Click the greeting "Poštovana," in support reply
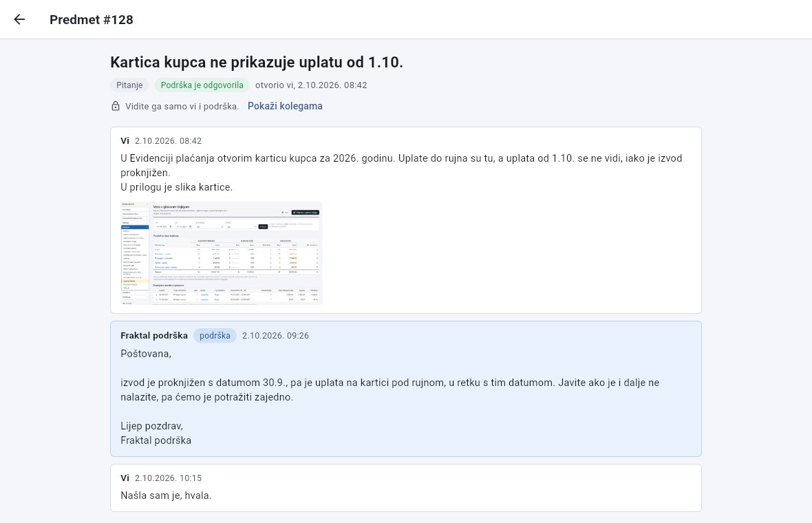Viewport: 812px width, 523px height. pyautogui.click(x=146, y=354)
